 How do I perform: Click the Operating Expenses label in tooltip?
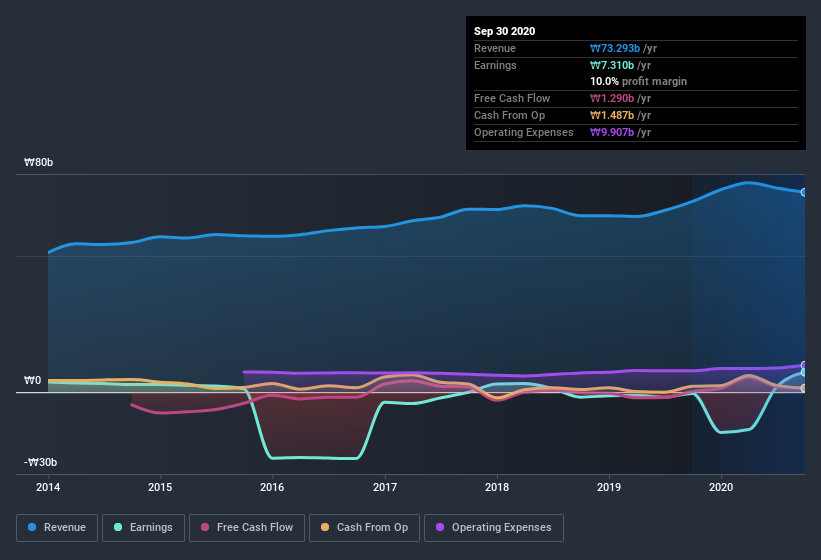coord(524,132)
